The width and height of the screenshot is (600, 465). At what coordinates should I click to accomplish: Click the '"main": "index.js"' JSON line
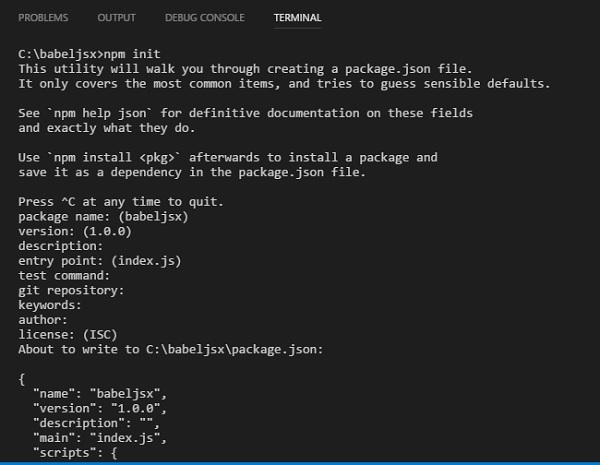98,438
